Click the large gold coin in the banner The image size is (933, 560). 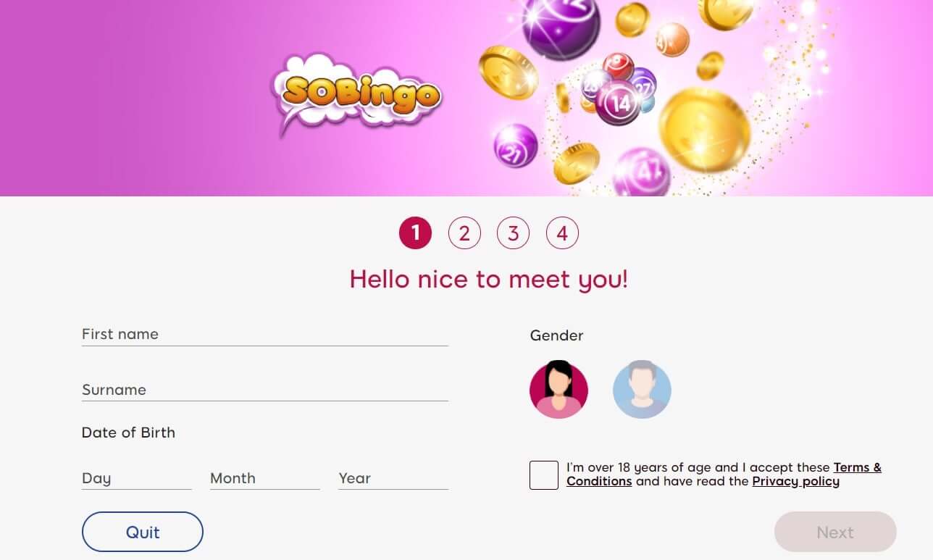pyautogui.click(x=705, y=130)
